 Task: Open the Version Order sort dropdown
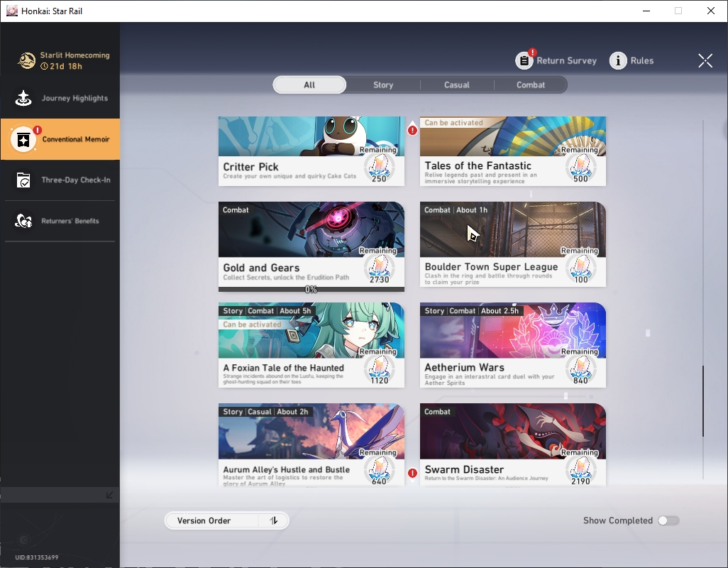[x=226, y=520]
